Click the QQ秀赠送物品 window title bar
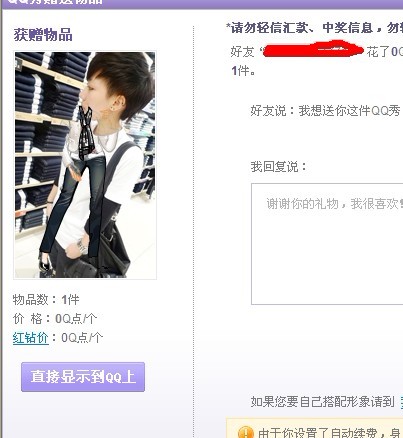403x438 pixels. 201,3
